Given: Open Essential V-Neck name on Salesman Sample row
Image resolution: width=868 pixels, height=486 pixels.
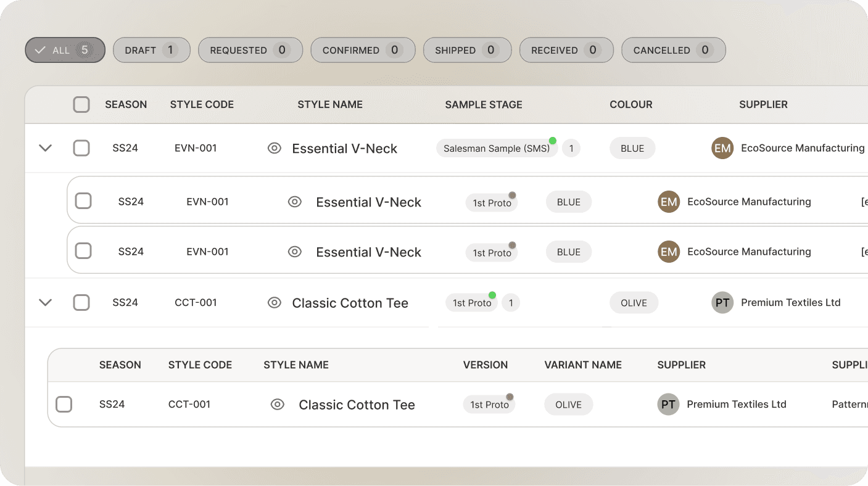Looking at the screenshot, I should pyautogui.click(x=345, y=149).
